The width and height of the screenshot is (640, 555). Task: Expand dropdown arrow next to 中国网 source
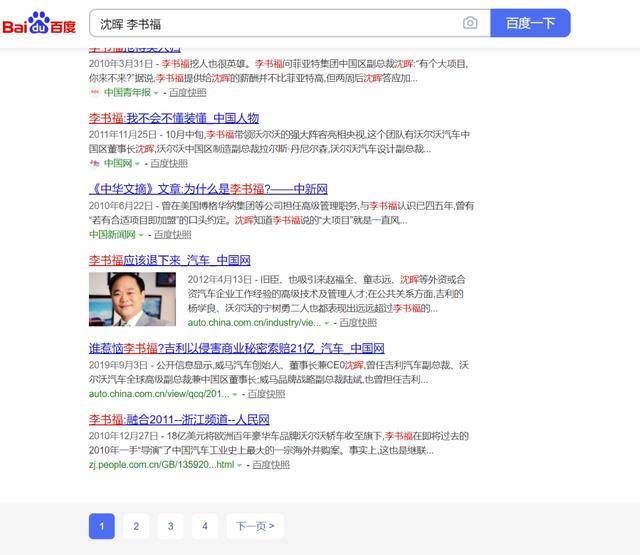(x=137, y=164)
